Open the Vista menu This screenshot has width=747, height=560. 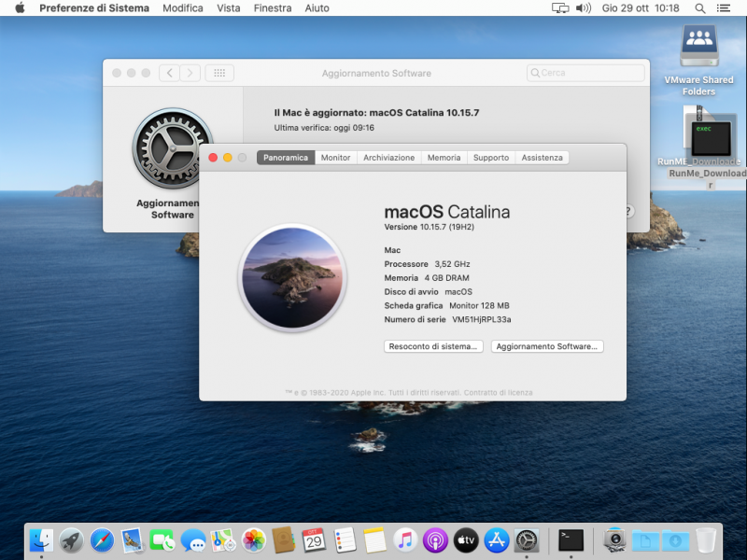pyautogui.click(x=229, y=8)
